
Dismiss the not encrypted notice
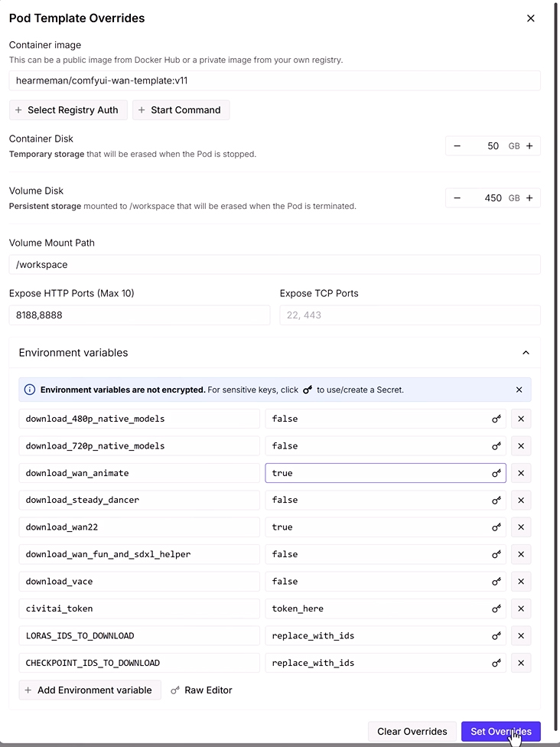pyautogui.click(x=519, y=390)
